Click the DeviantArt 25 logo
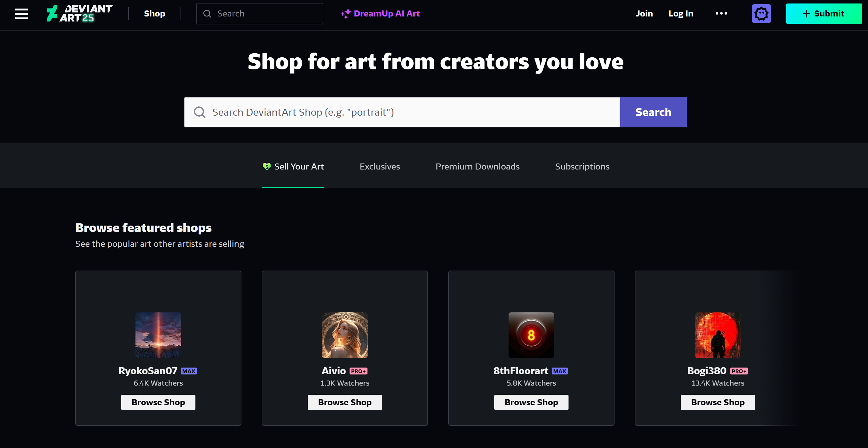 point(80,14)
